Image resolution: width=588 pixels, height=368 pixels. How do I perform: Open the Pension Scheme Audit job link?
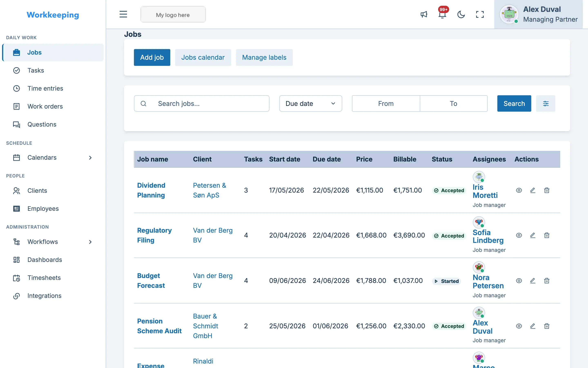159,326
